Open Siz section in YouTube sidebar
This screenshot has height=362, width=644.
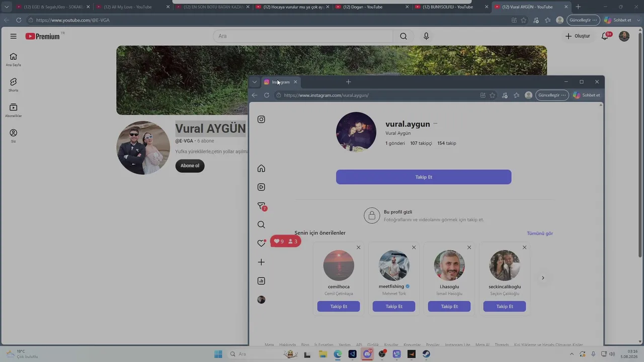click(x=14, y=136)
